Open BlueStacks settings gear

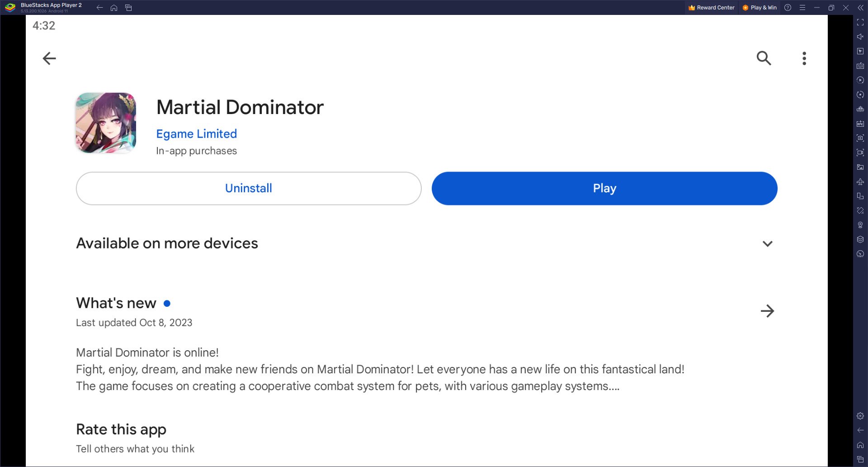[x=860, y=416]
